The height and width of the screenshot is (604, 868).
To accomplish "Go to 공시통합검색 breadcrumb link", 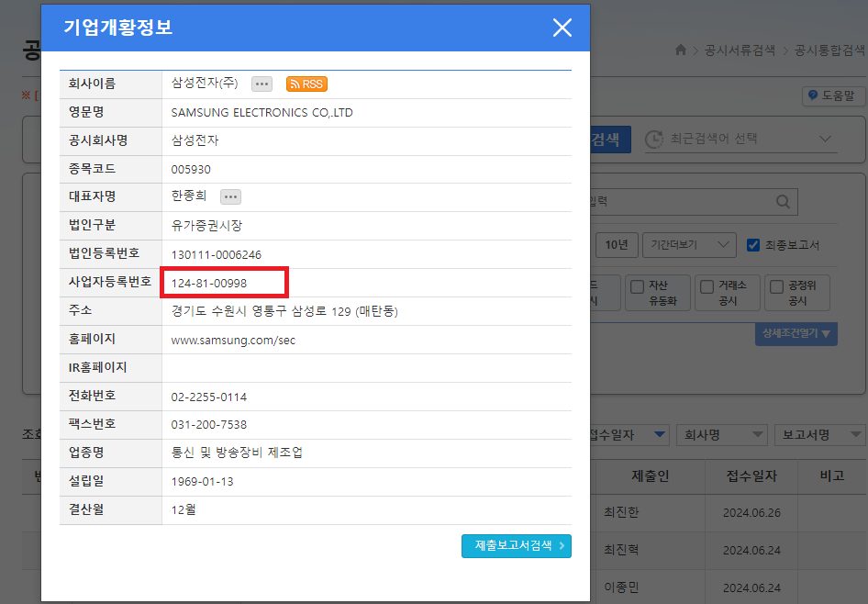I will [x=829, y=50].
